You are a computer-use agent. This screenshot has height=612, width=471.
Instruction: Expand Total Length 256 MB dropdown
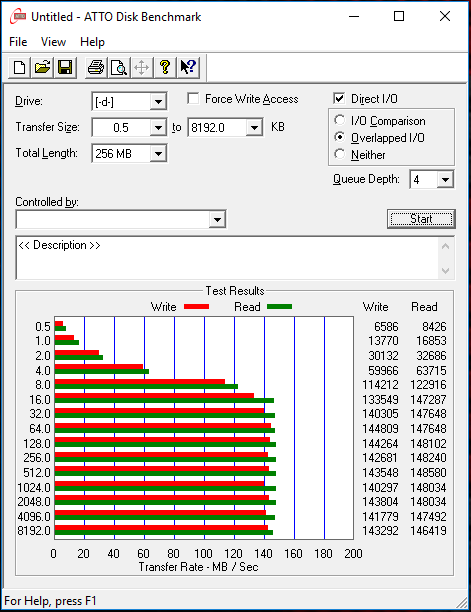pos(158,153)
